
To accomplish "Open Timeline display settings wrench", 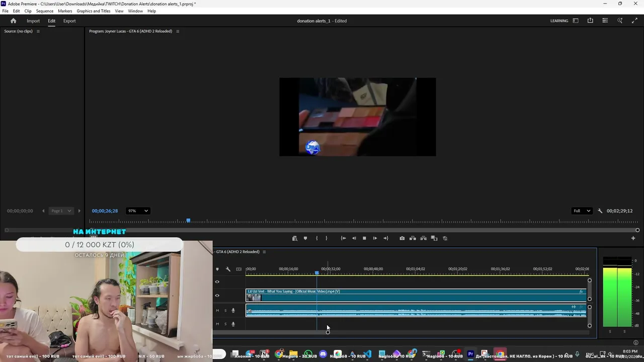I will (228, 269).
